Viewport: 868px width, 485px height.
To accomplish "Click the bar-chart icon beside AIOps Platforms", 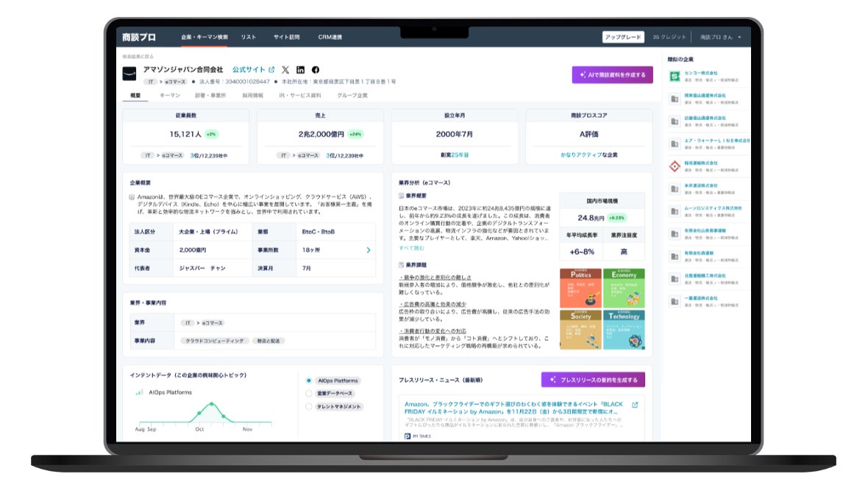I will point(139,392).
